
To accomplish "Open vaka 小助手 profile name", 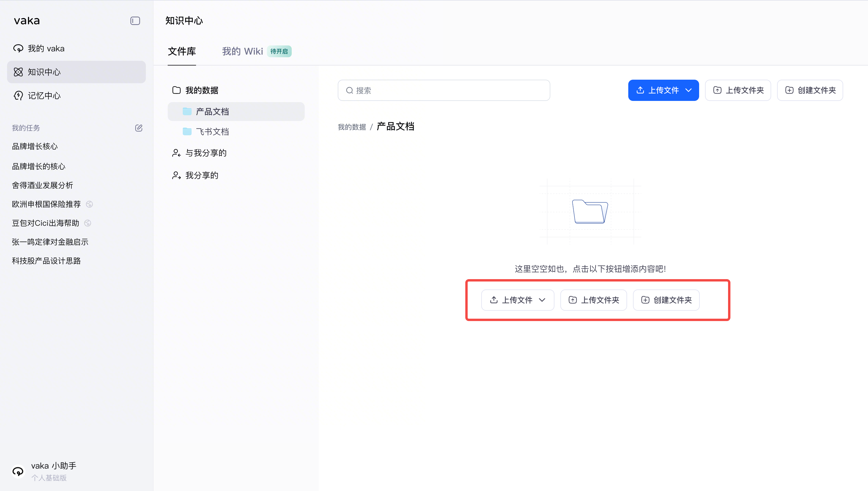I will tap(54, 466).
